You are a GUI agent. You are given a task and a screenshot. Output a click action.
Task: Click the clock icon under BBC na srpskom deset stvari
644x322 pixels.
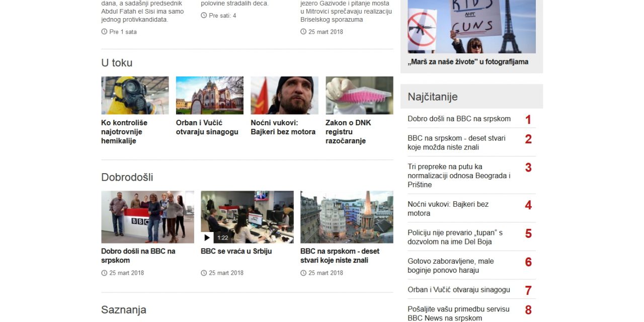pos(302,273)
